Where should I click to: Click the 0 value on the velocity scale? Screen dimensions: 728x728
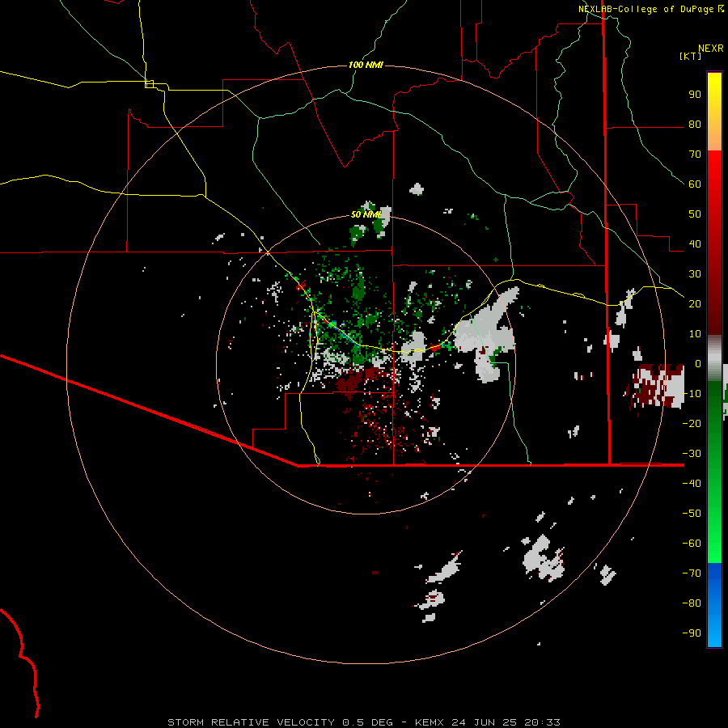698,364
